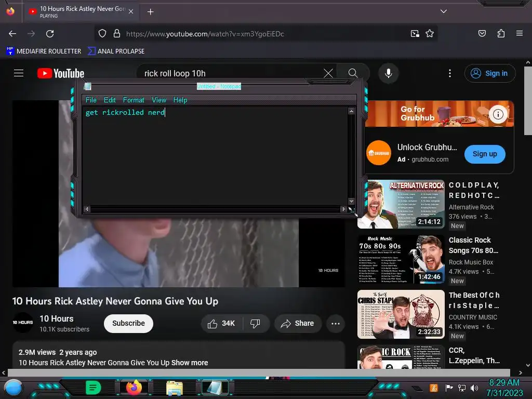
Task: Open Notepad View menu
Action: coord(159,100)
